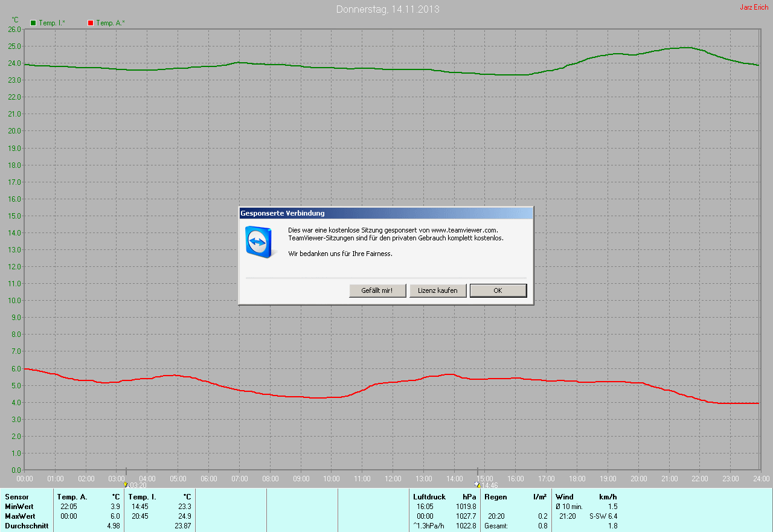Click the Gefällt mir! button
Viewport: 773px width, 532px height.
coord(377,290)
